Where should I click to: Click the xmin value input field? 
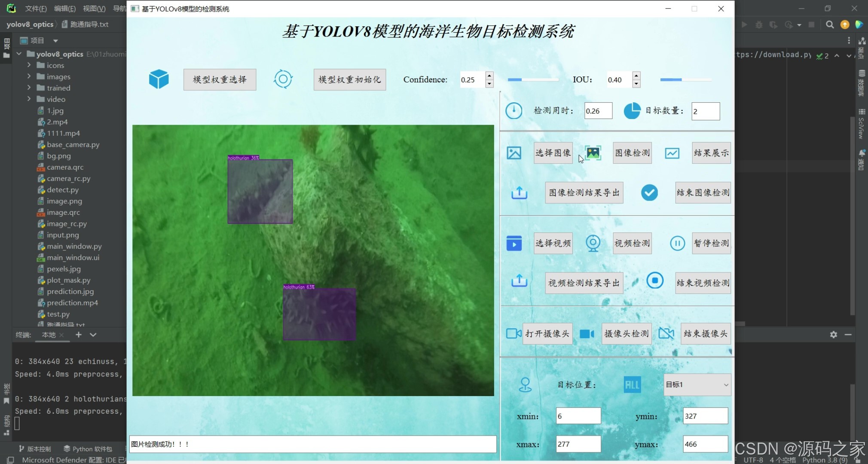(x=578, y=416)
